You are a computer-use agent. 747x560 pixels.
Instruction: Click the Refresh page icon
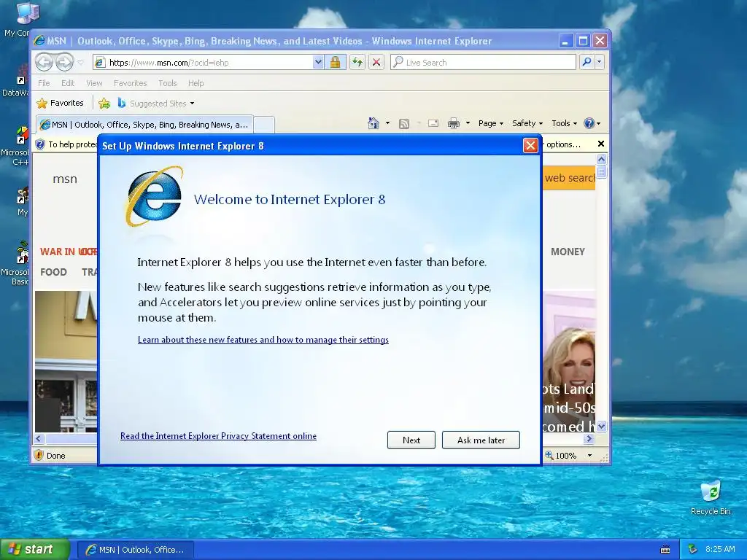pyautogui.click(x=357, y=62)
